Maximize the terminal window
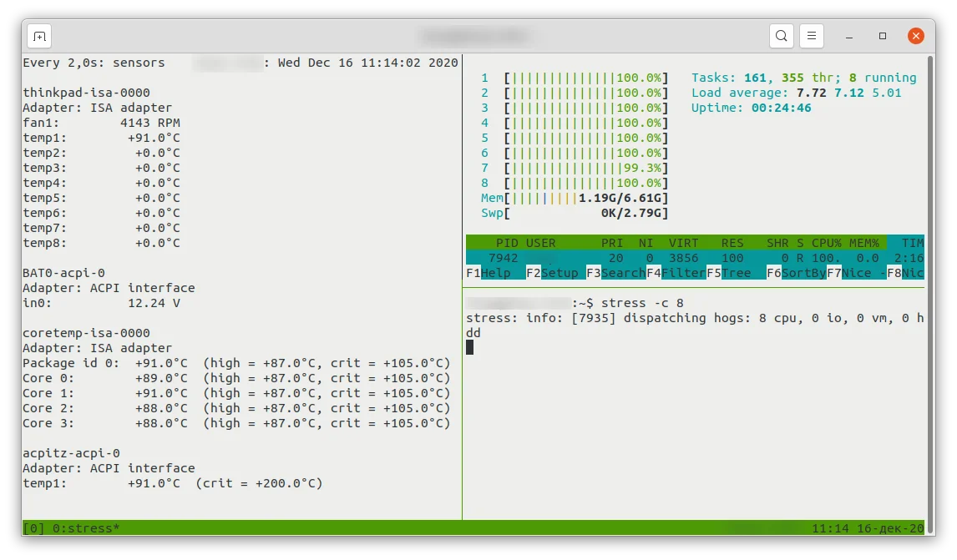 883,36
